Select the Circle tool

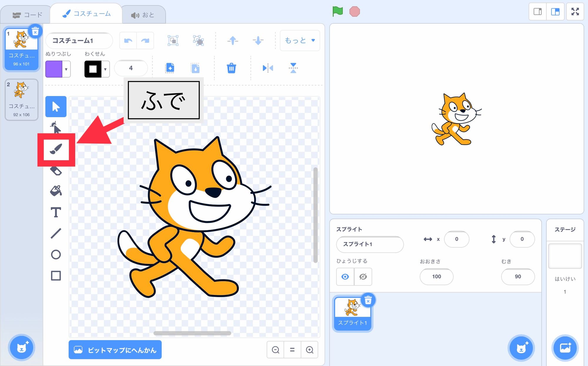click(56, 254)
